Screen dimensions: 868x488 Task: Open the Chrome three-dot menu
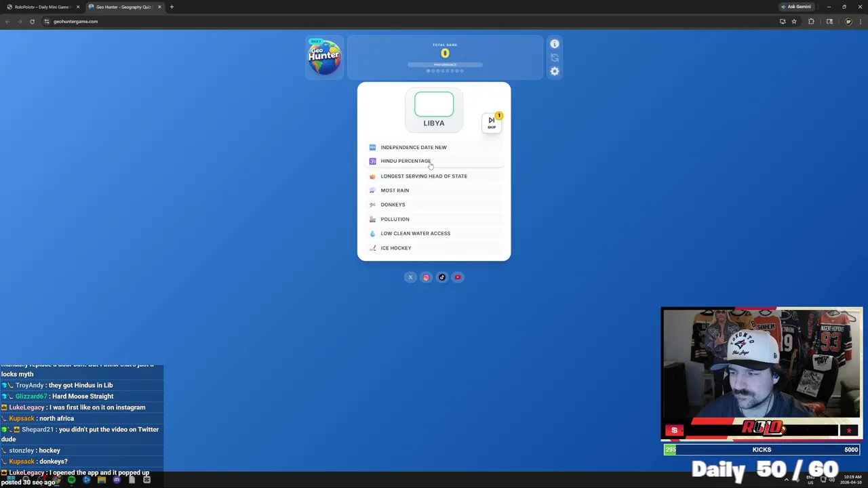(x=860, y=21)
